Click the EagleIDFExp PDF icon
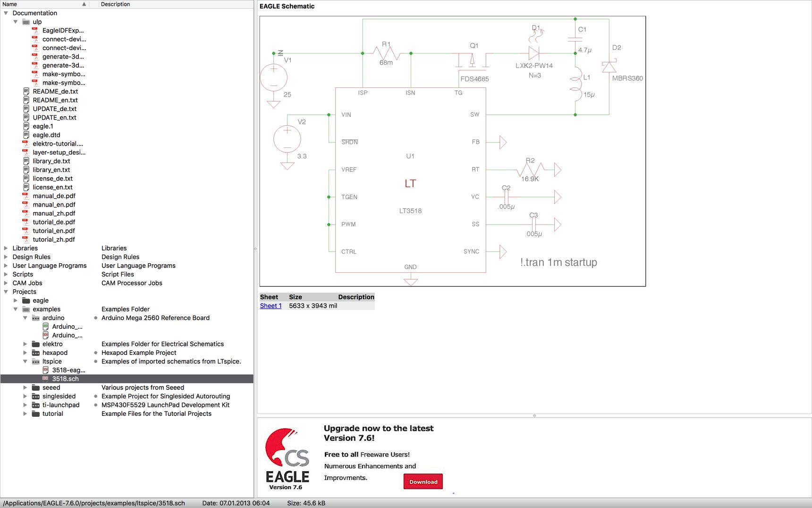 35,30
